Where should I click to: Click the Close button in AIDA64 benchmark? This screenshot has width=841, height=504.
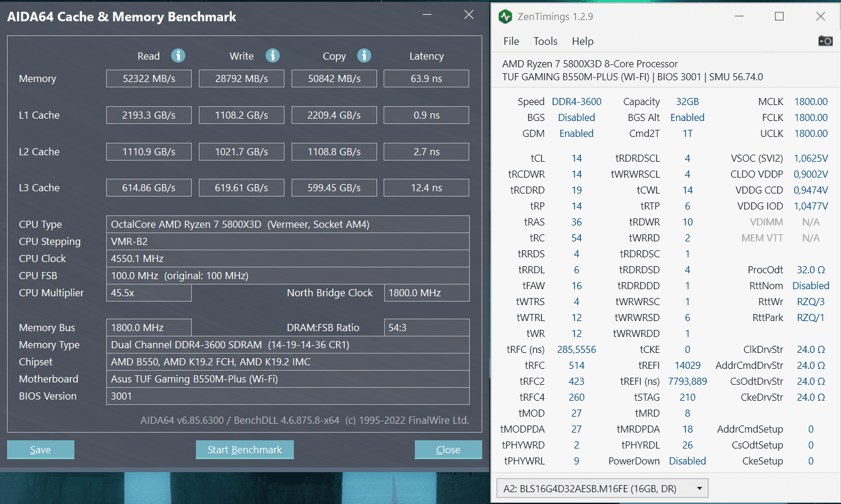(x=449, y=450)
